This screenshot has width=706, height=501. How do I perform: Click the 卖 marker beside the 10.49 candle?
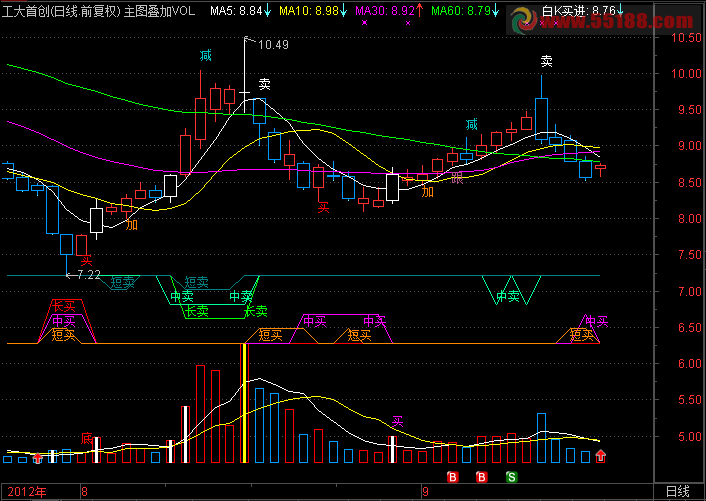click(264, 84)
